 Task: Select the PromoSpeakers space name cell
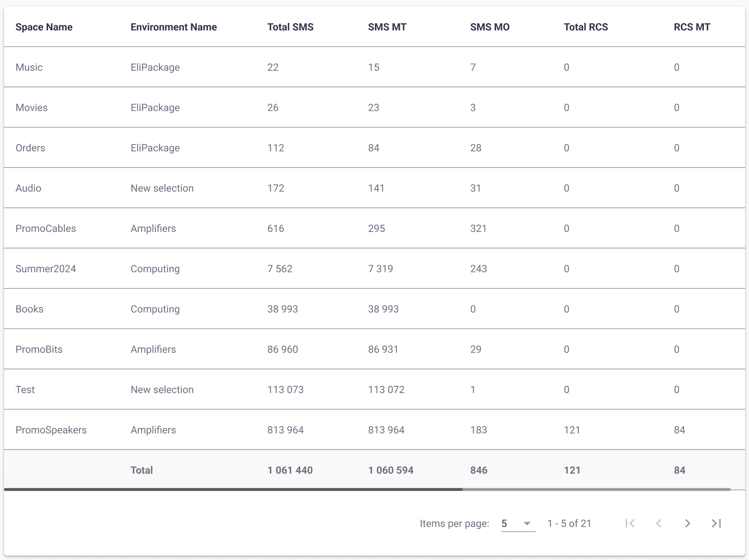51,430
